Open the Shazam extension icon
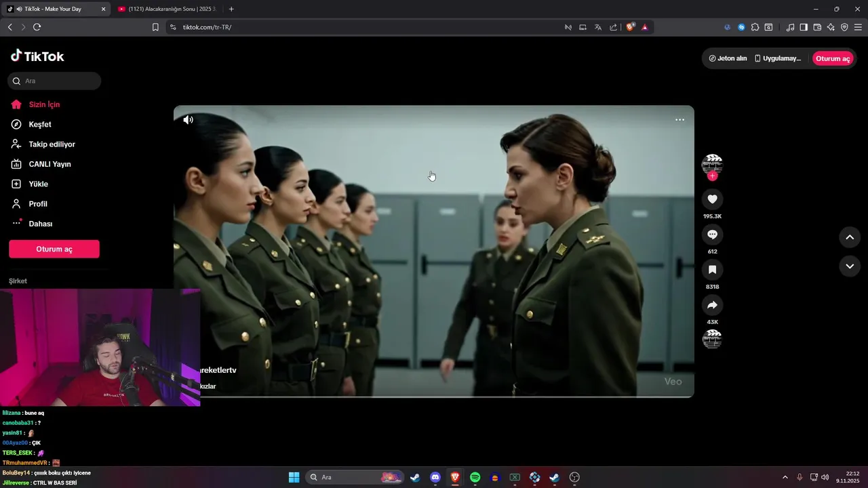The width and height of the screenshot is (868, 488). click(x=741, y=27)
